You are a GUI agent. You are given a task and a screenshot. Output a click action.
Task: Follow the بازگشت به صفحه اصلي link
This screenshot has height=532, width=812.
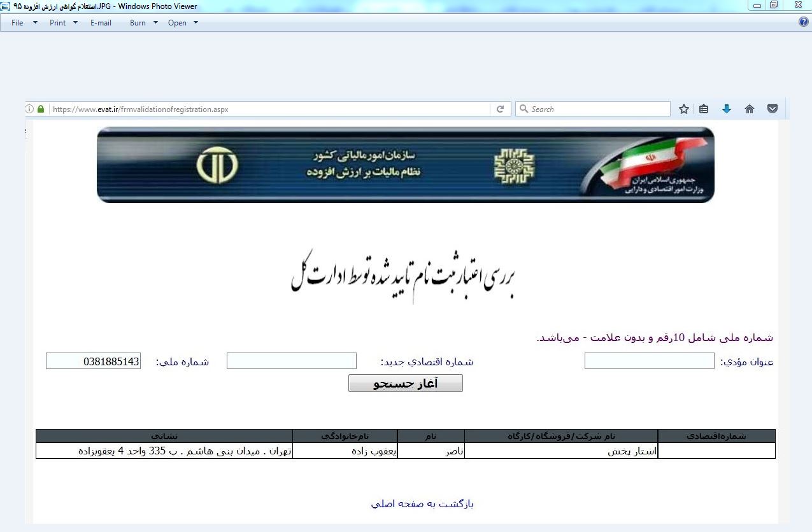422,504
